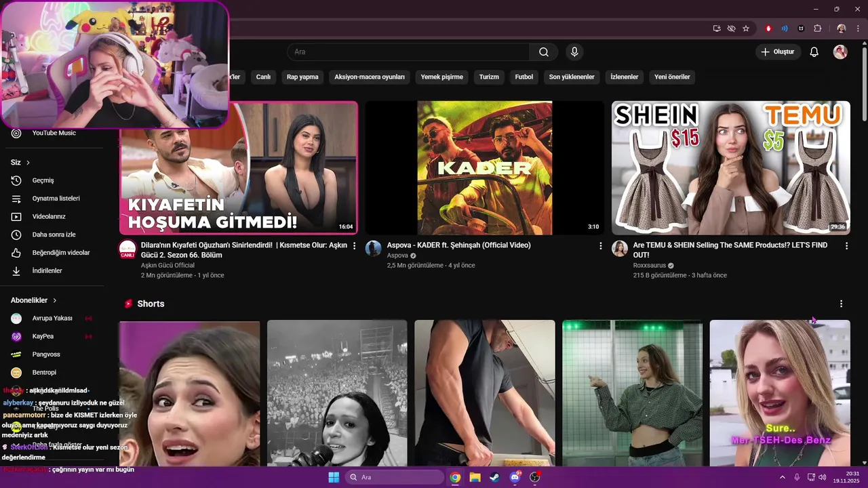This screenshot has height=488, width=868.
Task: Click the search magnifier button
Action: (x=544, y=52)
